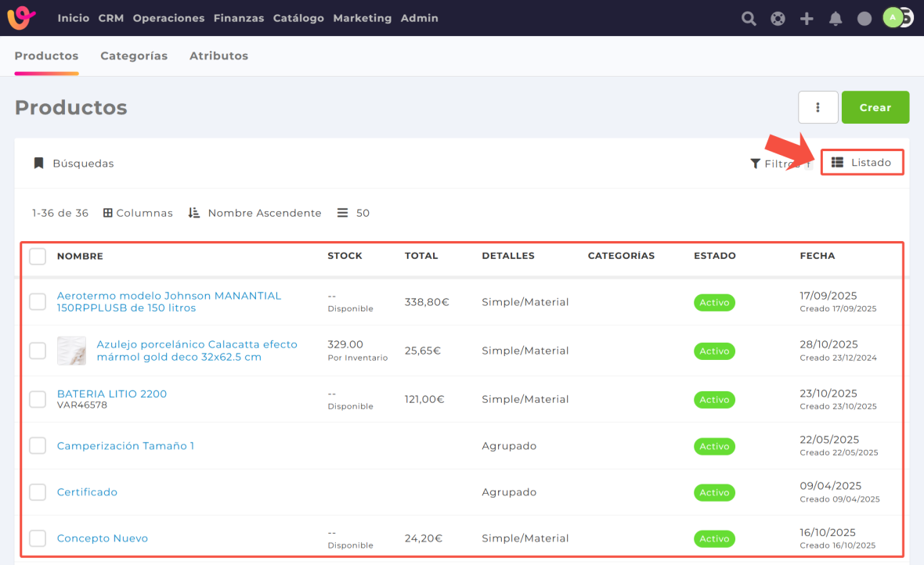
Task: Open the Nombre Ascendente sort dropdown
Action: (x=255, y=213)
